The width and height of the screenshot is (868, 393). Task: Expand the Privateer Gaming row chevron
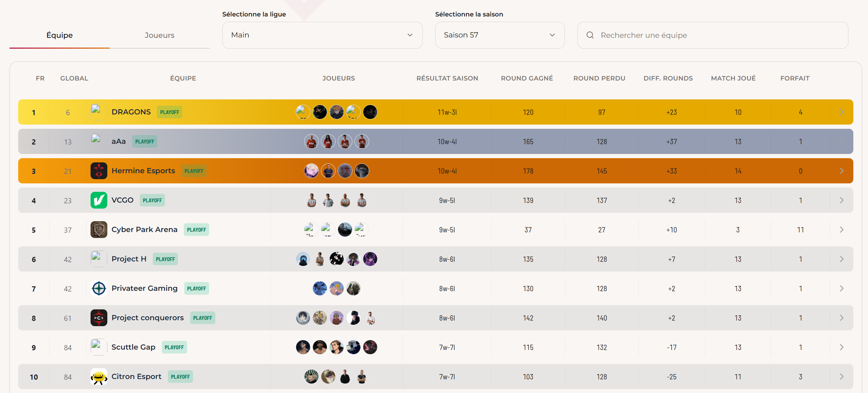point(842,288)
